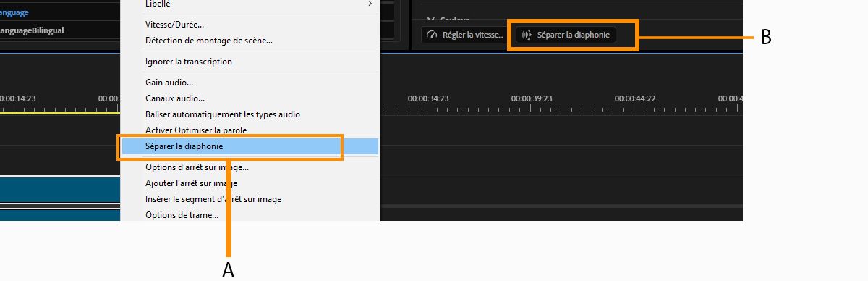
Task: Click timeline ruler at 00:00:14:23
Action: (18, 98)
